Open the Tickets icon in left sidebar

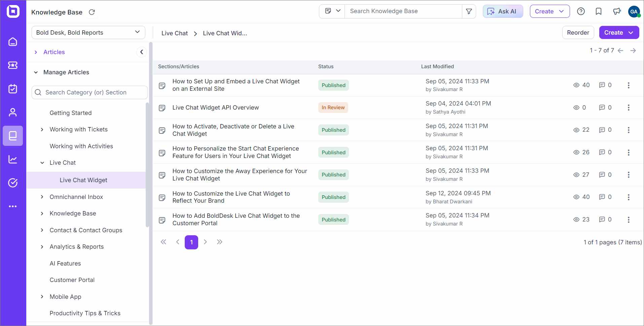pyautogui.click(x=13, y=65)
